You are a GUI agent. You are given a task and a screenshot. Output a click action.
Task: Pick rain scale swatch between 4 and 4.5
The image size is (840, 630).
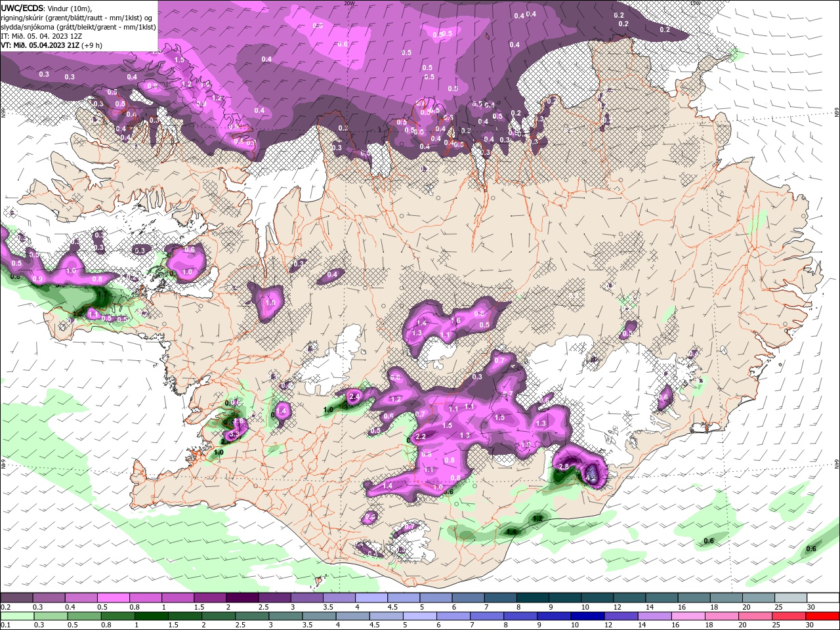[x=353, y=616]
